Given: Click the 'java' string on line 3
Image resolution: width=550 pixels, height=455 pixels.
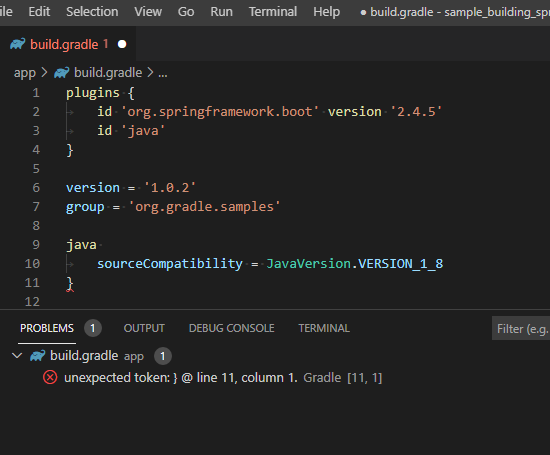Looking at the screenshot, I should point(143,131).
